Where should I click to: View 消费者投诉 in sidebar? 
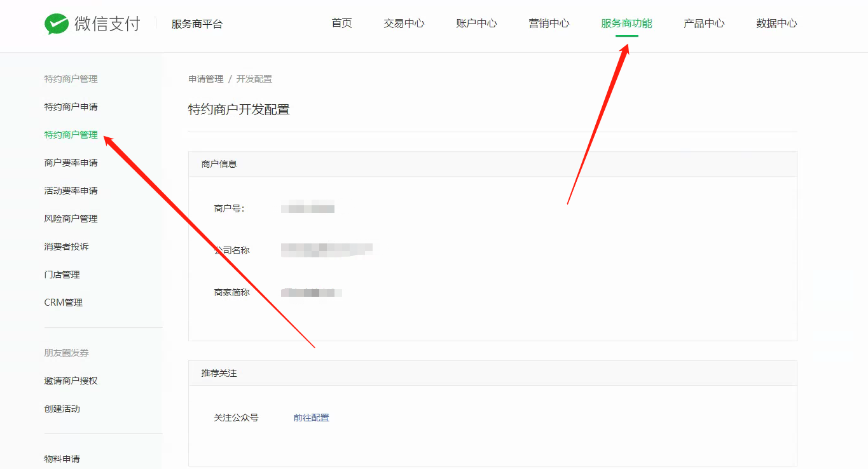pyautogui.click(x=66, y=247)
